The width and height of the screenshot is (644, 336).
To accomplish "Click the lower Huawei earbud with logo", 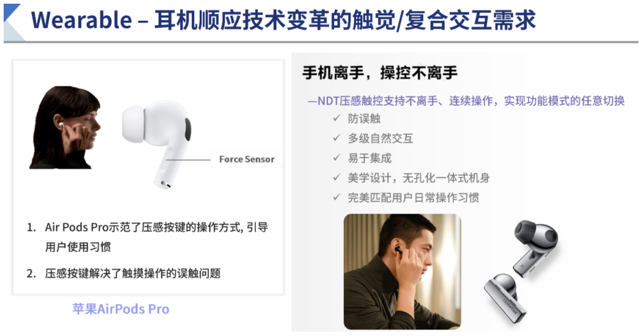I will pos(505,298).
